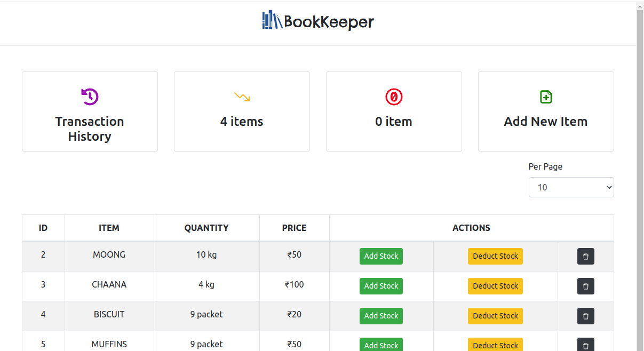Delete CHAANA using its trash icon
The height and width of the screenshot is (351, 644).
point(586,286)
